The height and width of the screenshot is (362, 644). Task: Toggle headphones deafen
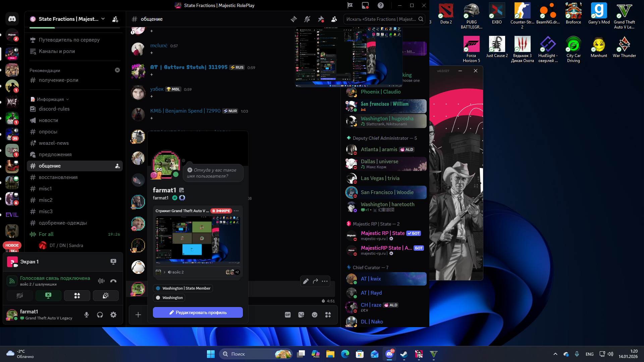[x=100, y=315]
